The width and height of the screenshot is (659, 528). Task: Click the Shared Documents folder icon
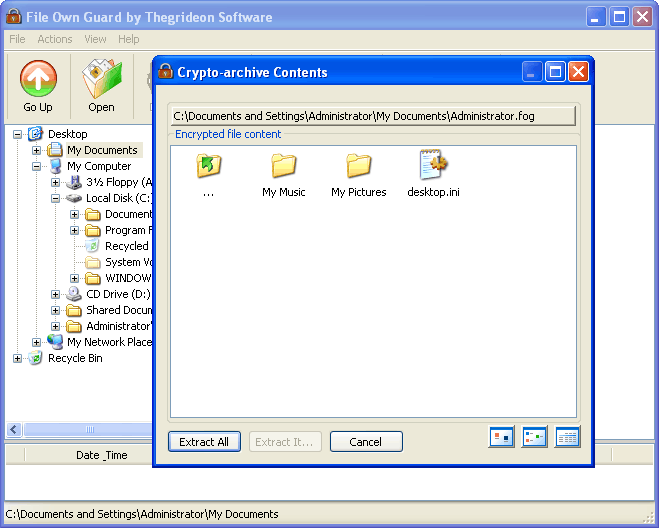[74, 310]
